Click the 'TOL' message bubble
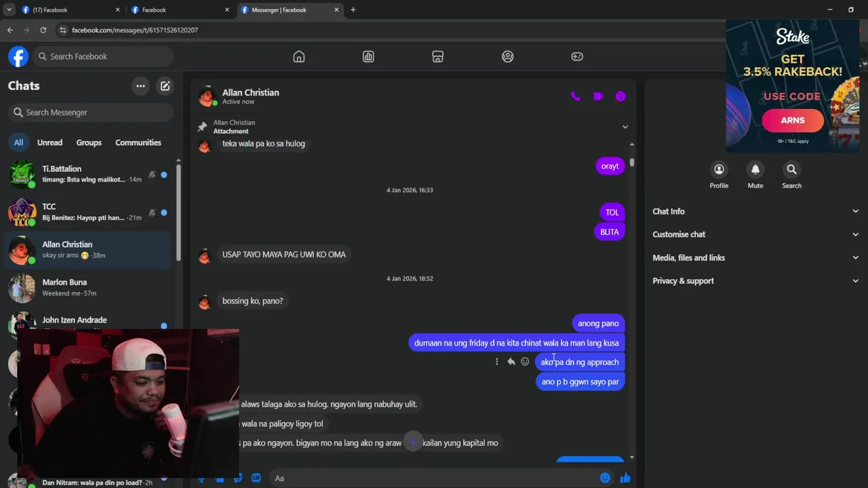The image size is (868, 488). [612, 212]
